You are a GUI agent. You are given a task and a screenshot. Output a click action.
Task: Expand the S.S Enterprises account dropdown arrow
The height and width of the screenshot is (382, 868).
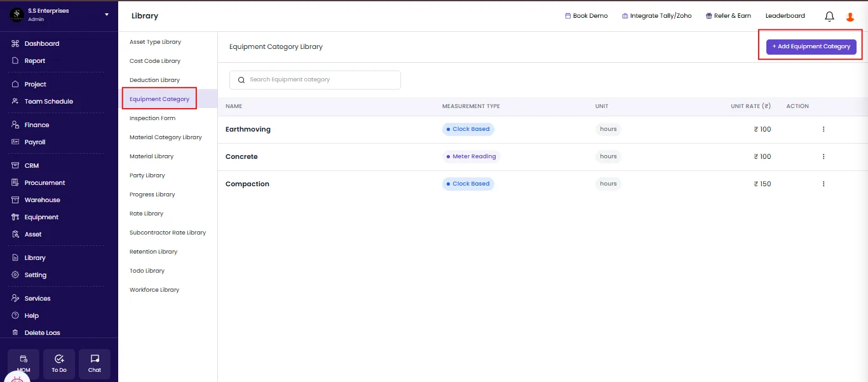click(x=107, y=15)
